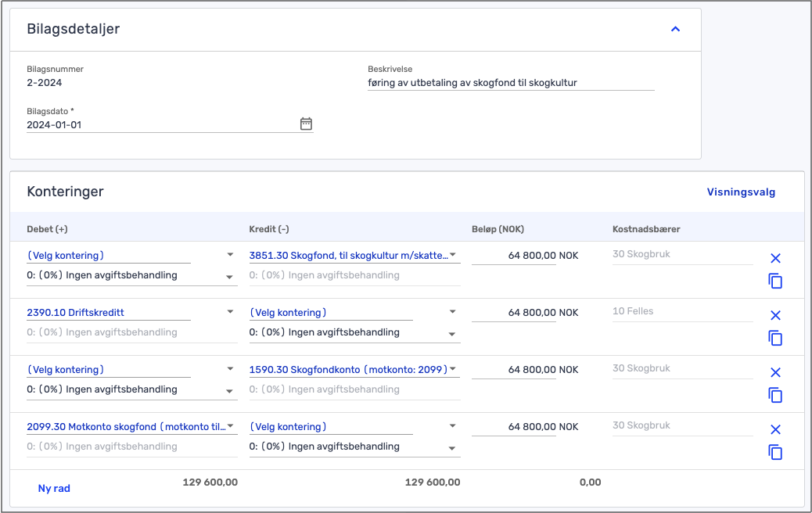Edit the amount in the 2099.30 Motkonto skogfond row

514,426
